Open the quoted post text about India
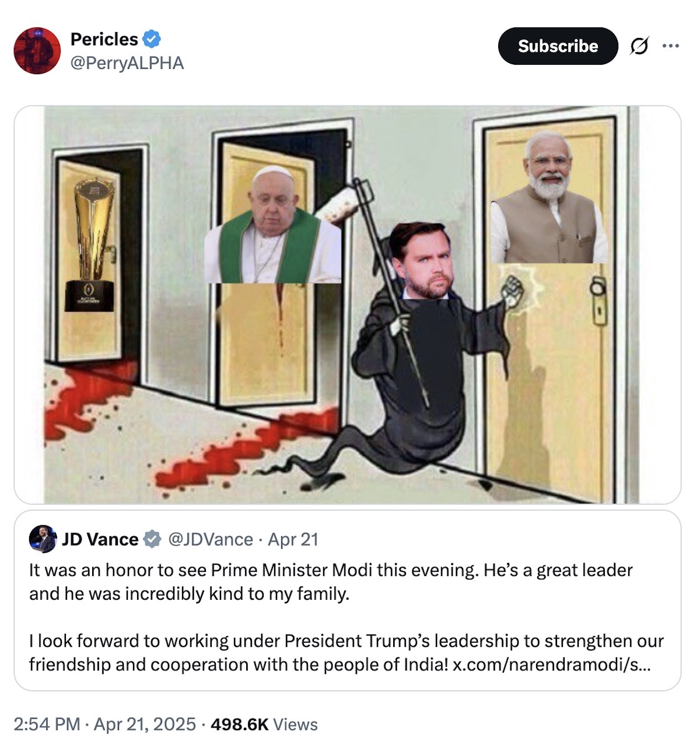The width and height of the screenshot is (700, 751). 346,617
